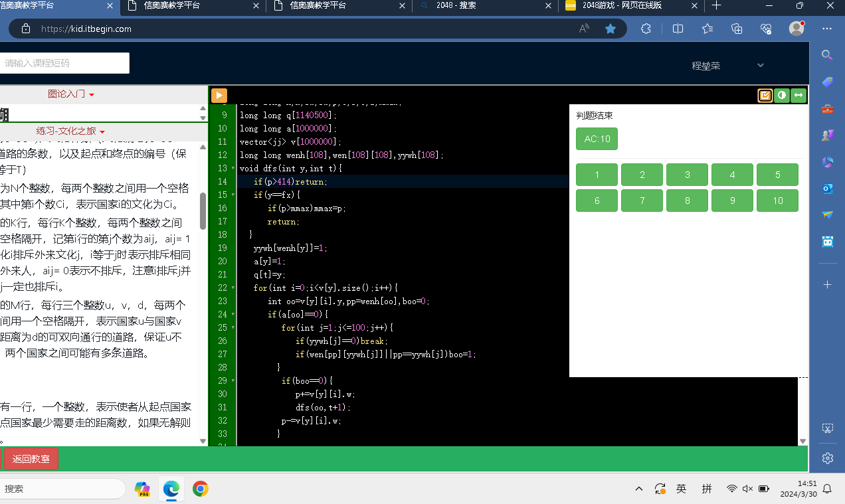845x504 pixels.
Task: Click the favorites star in address bar
Action: [610, 29]
